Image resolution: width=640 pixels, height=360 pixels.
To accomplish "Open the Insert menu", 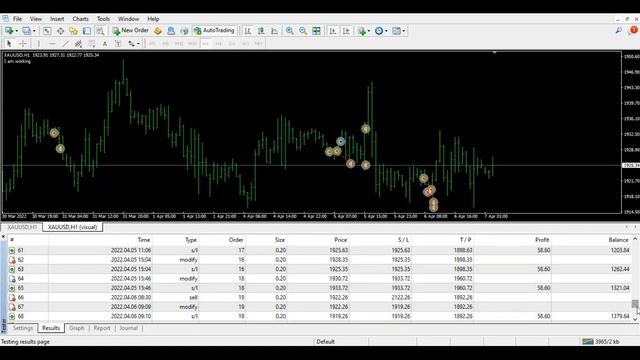I will (x=57, y=19).
